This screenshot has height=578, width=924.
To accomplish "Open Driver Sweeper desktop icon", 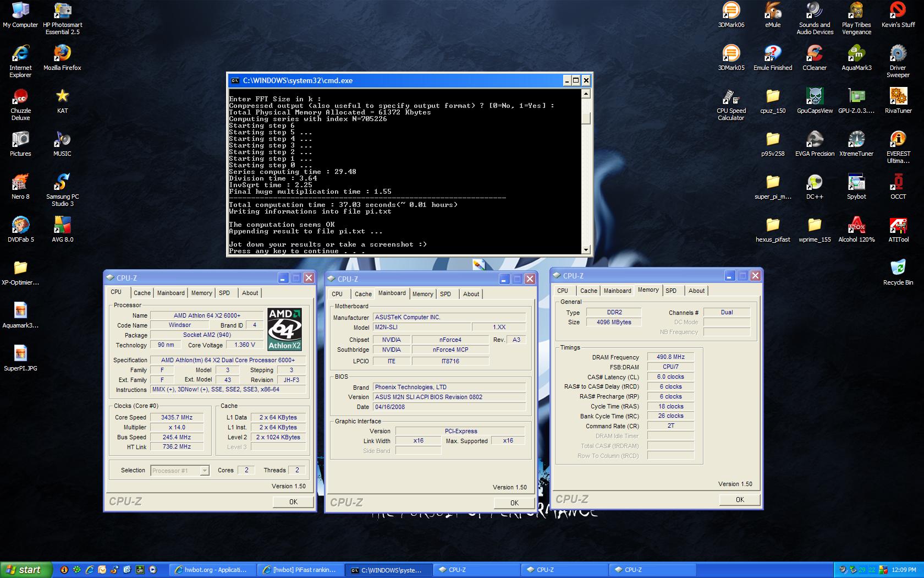I will (x=898, y=61).
